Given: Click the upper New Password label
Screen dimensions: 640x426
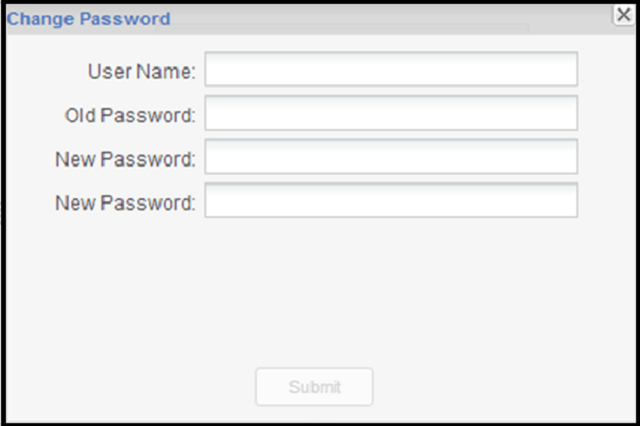Looking at the screenshot, I should (x=125, y=158).
